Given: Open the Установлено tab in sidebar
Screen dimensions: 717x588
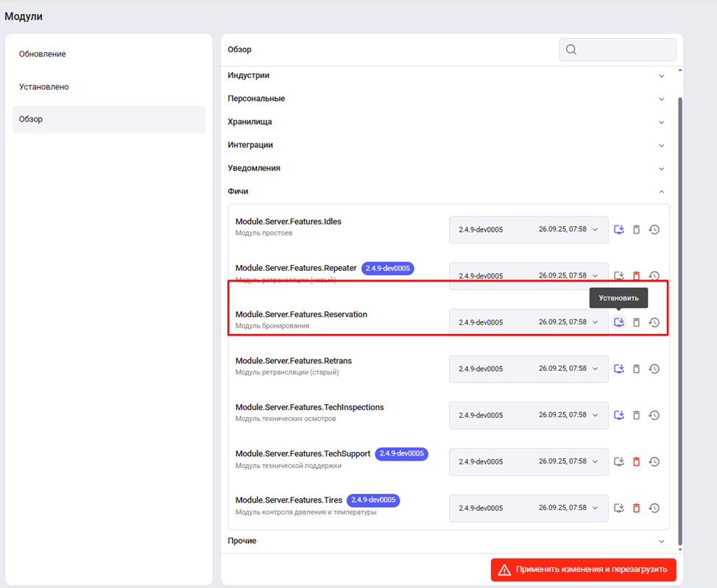Looking at the screenshot, I should coord(44,87).
